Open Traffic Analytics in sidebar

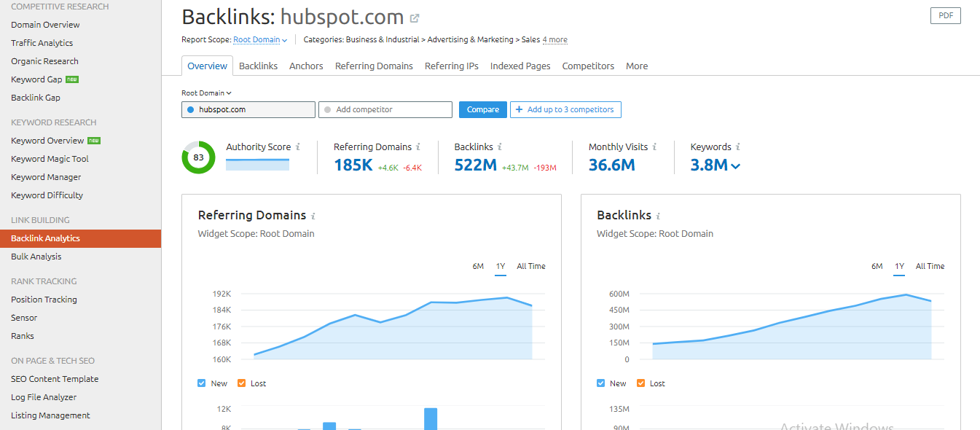(x=42, y=43)
